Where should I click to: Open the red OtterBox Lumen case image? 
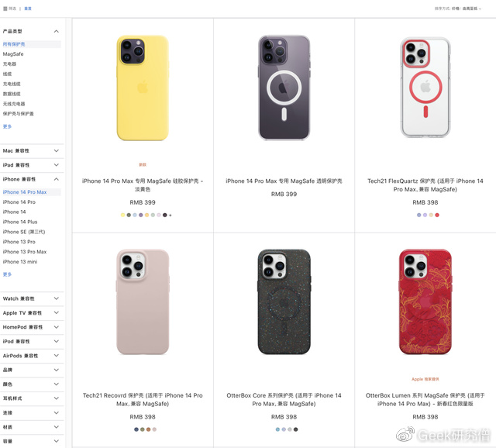tap(425, 302)
